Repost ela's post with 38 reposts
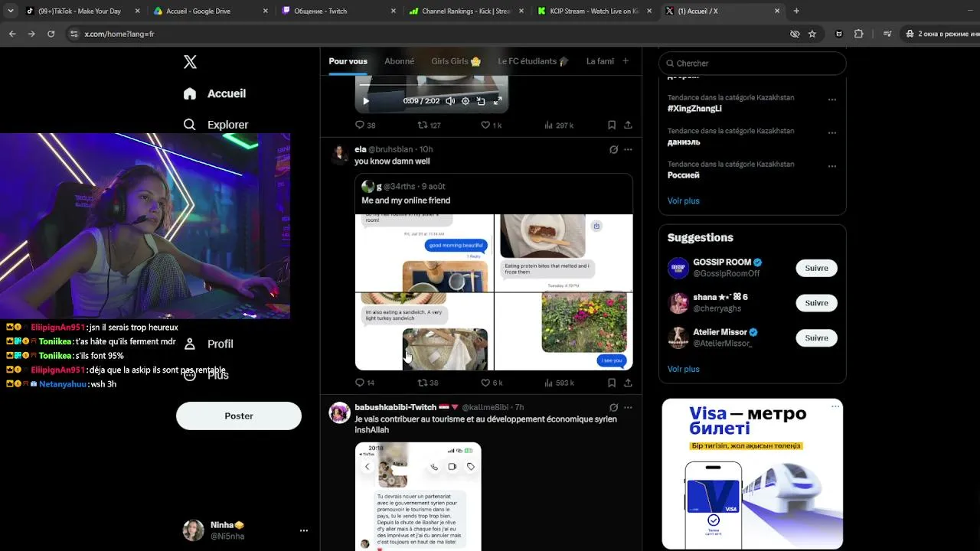The width and height of the screenshot is (980, 551). tap(428, 383)
